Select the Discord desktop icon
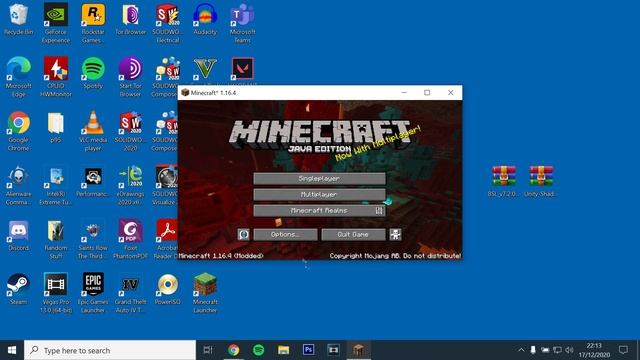This screenshot has width=640, height=360. coord(18,236)
